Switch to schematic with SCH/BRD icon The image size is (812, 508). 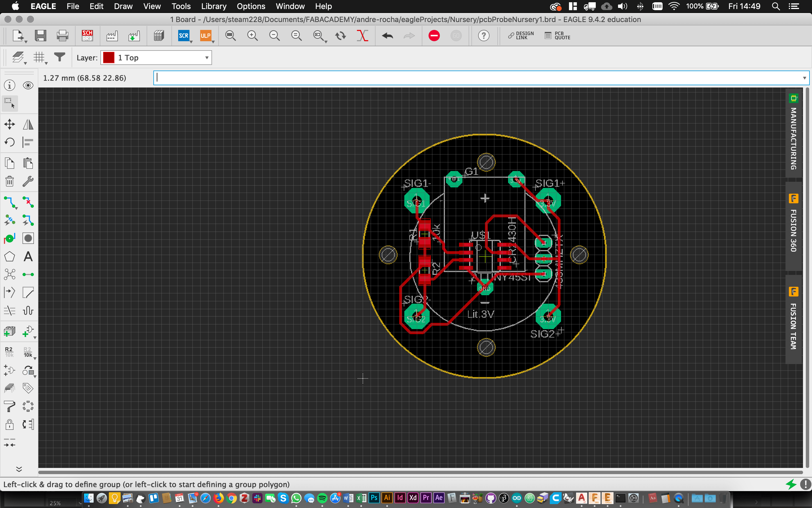coord(87,36)
